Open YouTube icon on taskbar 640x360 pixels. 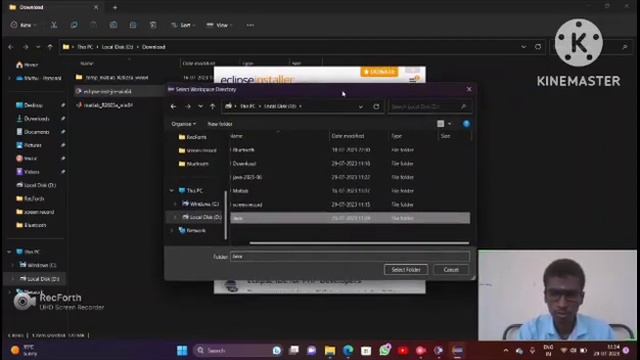click(x=403, y=350)
